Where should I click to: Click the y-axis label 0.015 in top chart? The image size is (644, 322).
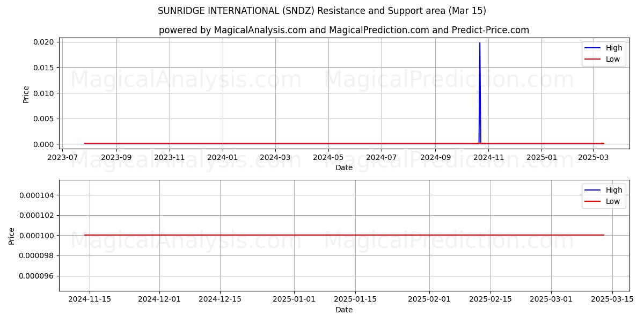(x=43, y=68)
